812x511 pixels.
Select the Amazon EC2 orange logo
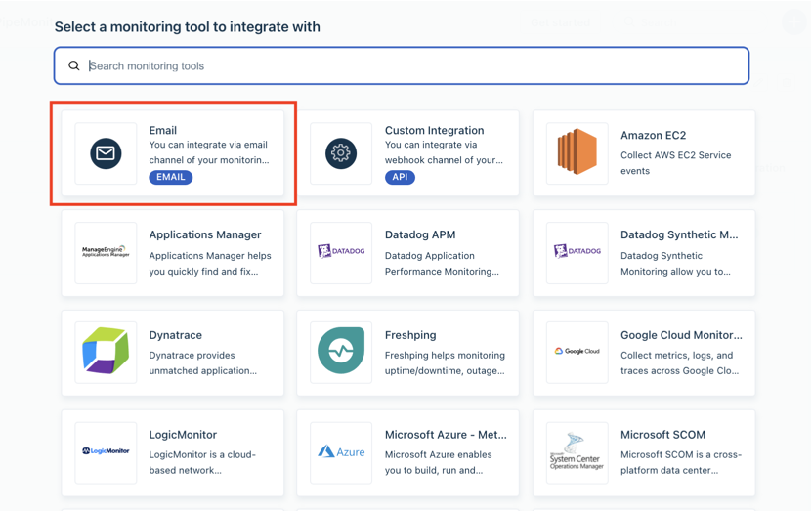point(577,151)
